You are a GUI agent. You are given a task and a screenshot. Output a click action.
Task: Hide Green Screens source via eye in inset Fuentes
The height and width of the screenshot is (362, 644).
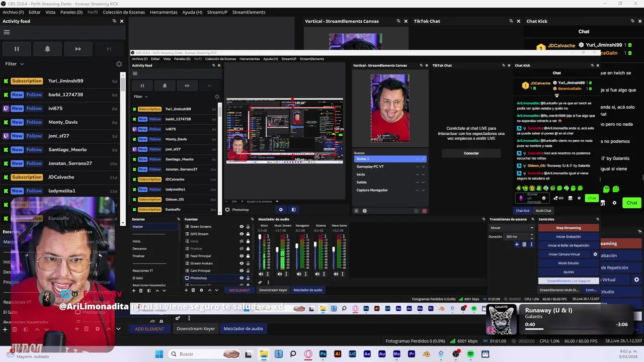242,227
